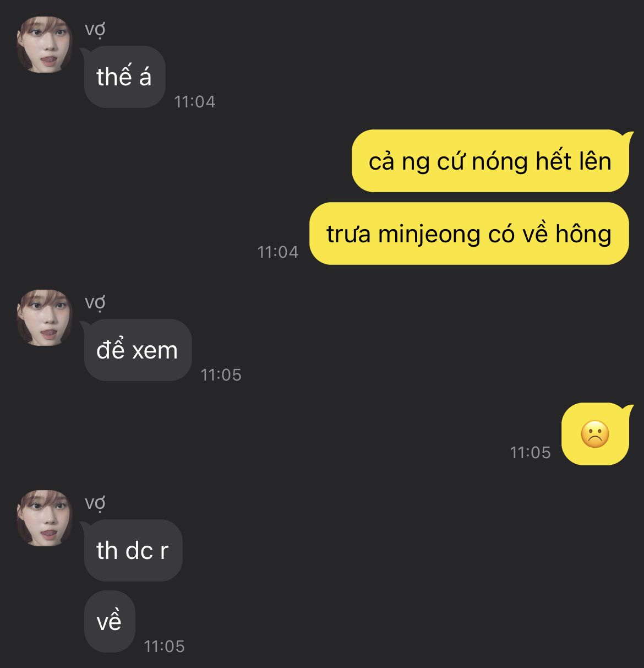This screenshot has height=668, width=644.
Task: Tap sender name "vợ" above "th dc r"
Action: pos(95,503)
